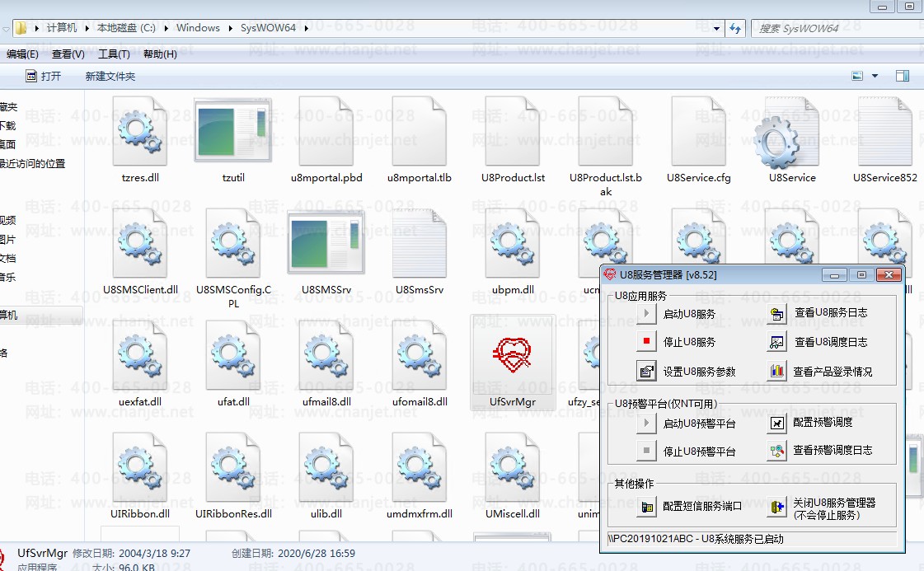Click 关闭U8服务管理器 to close the manager
The image size is (924, 571).
tap(776, 508)
